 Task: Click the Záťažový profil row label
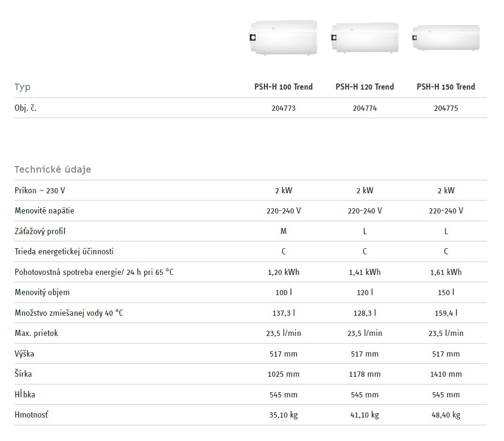(40, 231)
